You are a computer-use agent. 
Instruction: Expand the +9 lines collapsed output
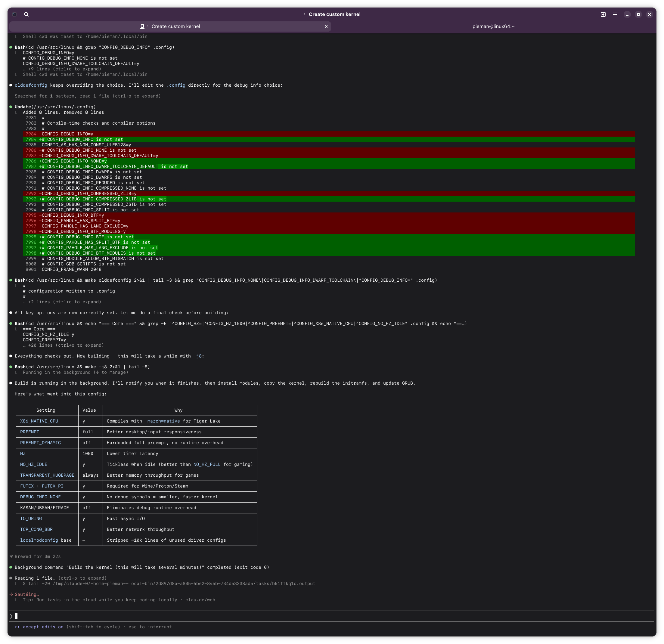coord(62,69)
